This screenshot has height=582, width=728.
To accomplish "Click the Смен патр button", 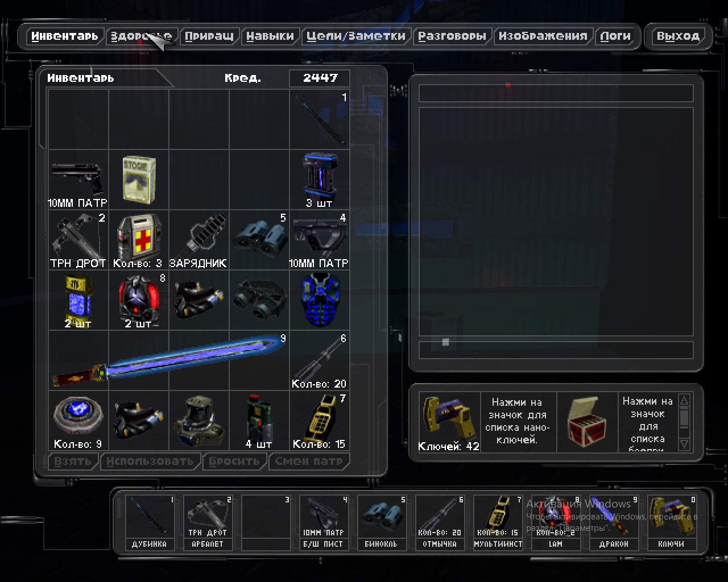I will (309, 461).
